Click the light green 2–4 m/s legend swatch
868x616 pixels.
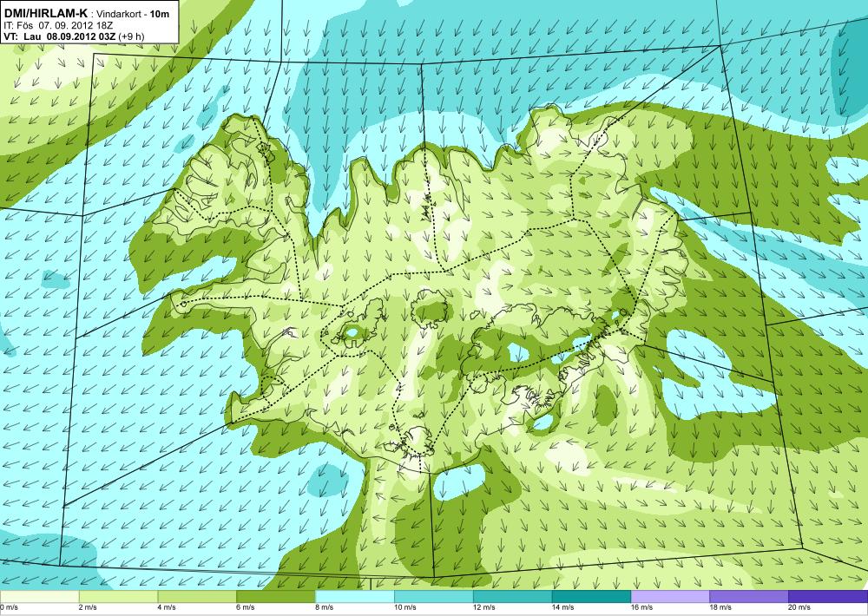[x=118, y=597]
